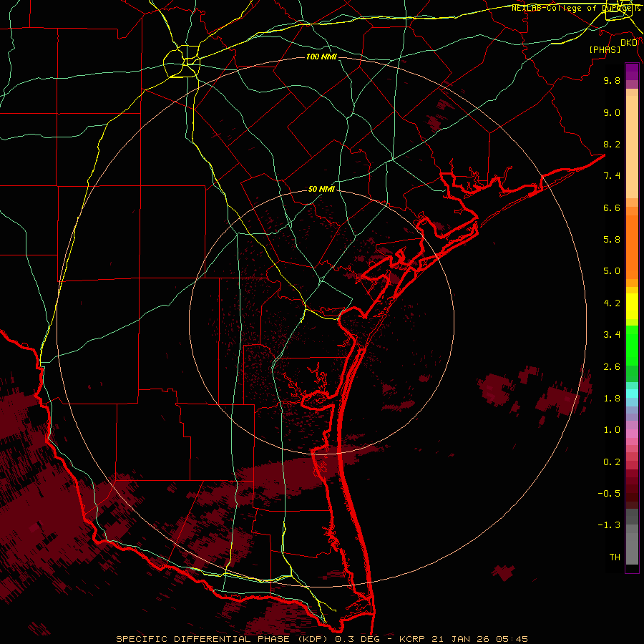Select the 5.0 scale label
This screenshot has width=644, height=644.
click(x=612, y=271)
